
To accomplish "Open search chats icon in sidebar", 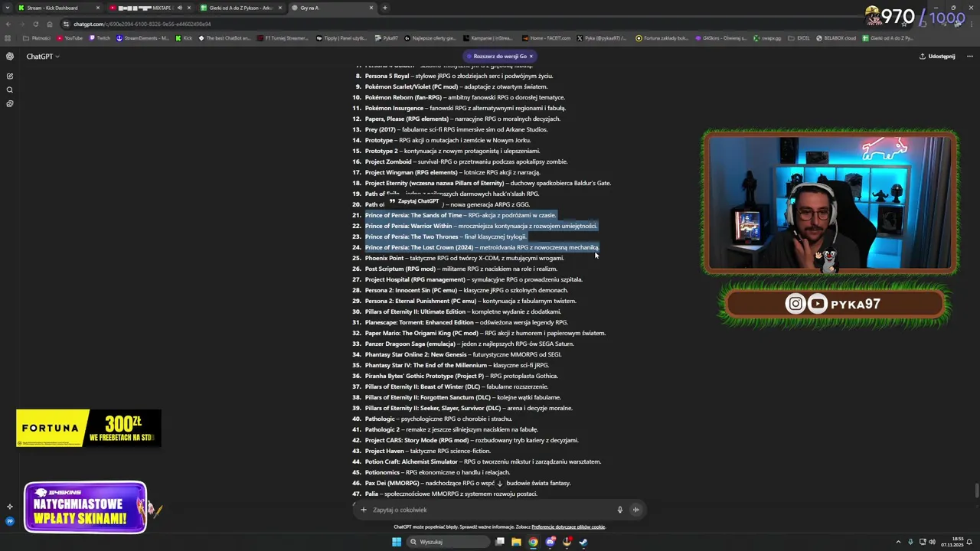I will (10, 90).
